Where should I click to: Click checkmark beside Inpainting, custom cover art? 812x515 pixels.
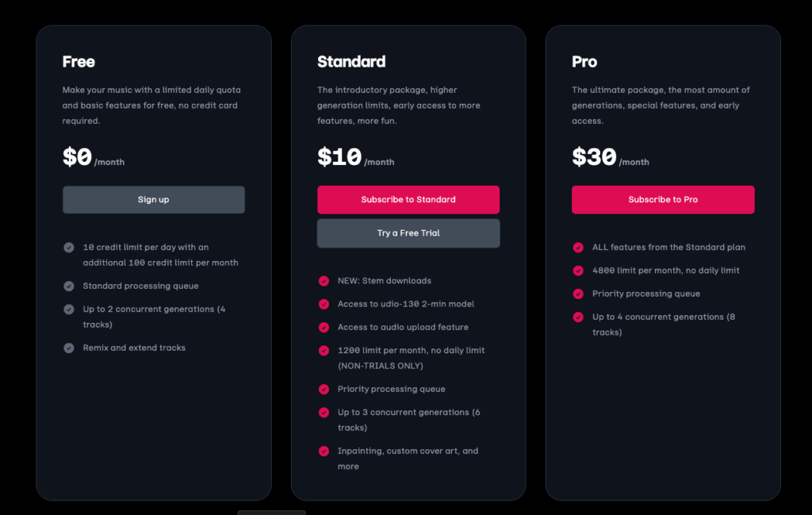[324, 452]
